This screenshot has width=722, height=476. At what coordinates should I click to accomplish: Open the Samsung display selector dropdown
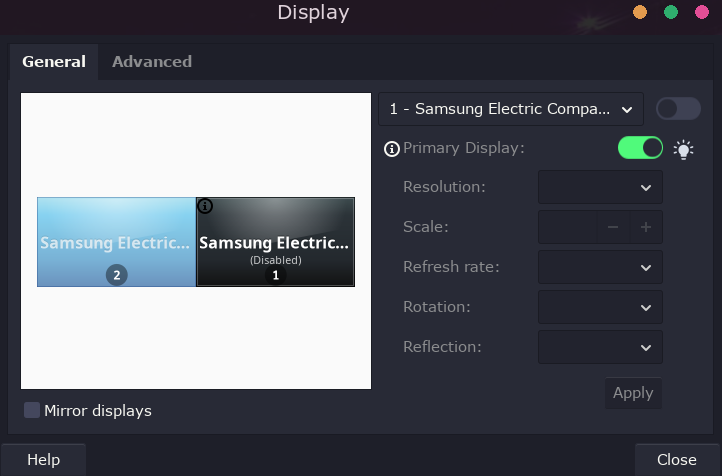pyautogui.click(x=511, y=108)
